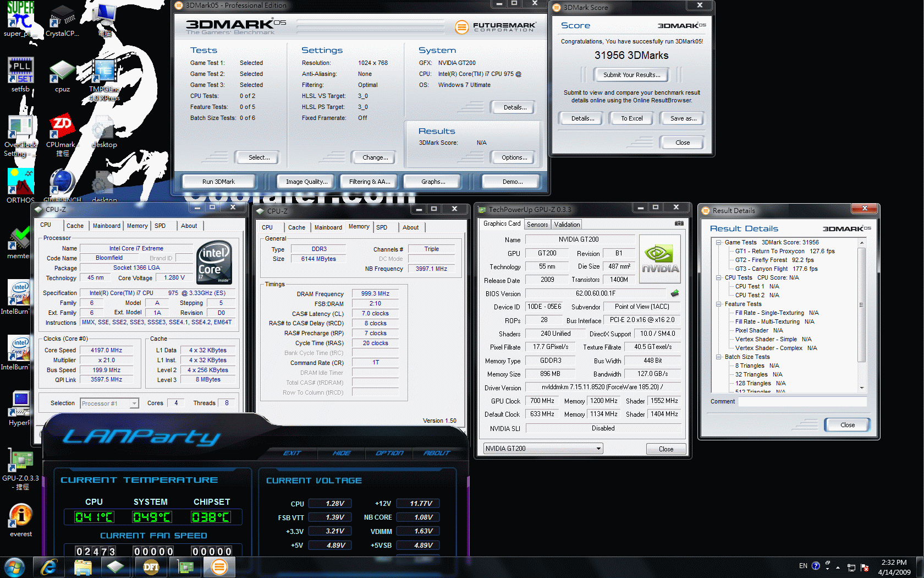Click Save as in 3DMark Score window
924x578 pixels.
point(683,118)
